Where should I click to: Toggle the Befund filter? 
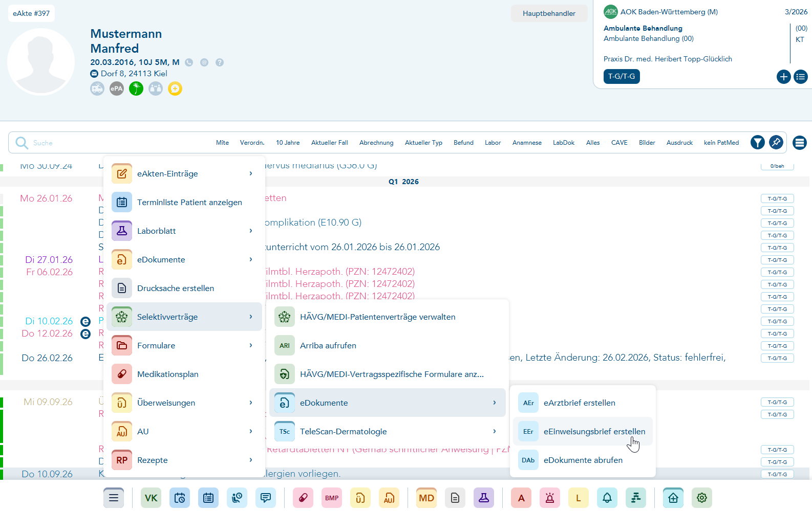pos(463,143)
